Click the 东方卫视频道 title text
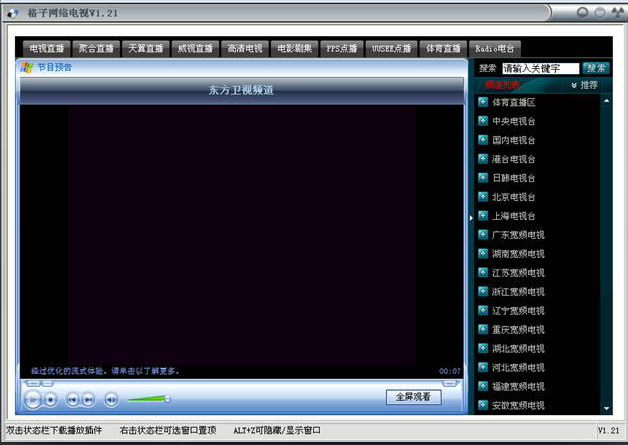 coord(241,90)
